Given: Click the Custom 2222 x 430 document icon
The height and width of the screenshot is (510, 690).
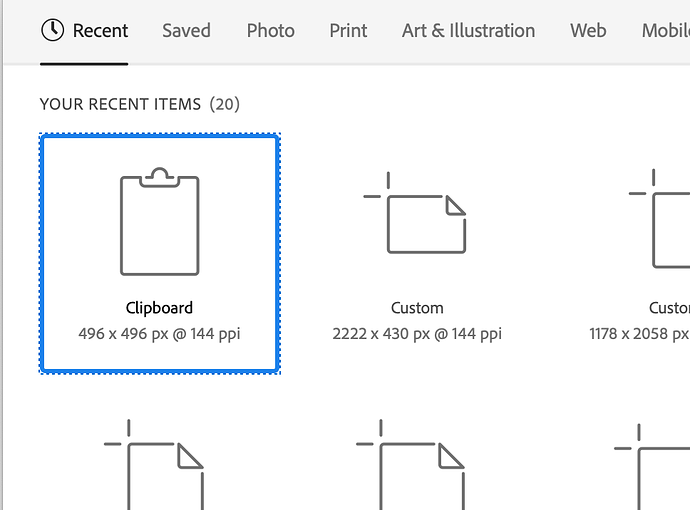Looking at the screenshot, I should [x=415, y=213].
